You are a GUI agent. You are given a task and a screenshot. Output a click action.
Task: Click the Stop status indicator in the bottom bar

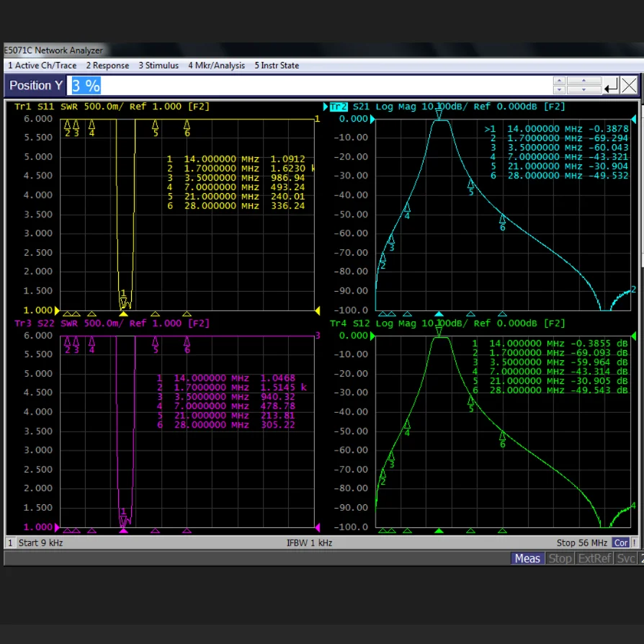[560, 558]
